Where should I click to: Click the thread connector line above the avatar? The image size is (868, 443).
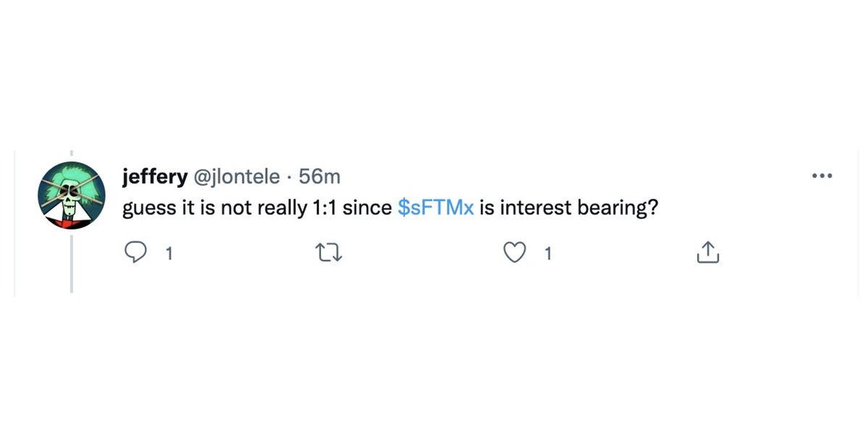72,154
